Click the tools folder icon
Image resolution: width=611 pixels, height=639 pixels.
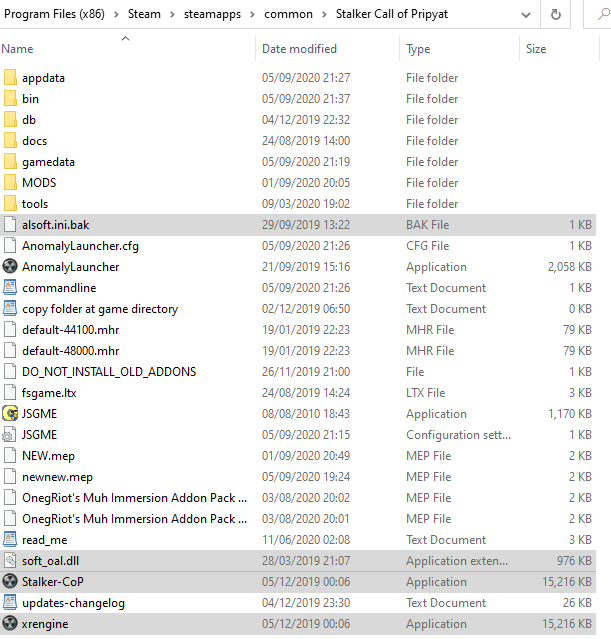[10, 204]
